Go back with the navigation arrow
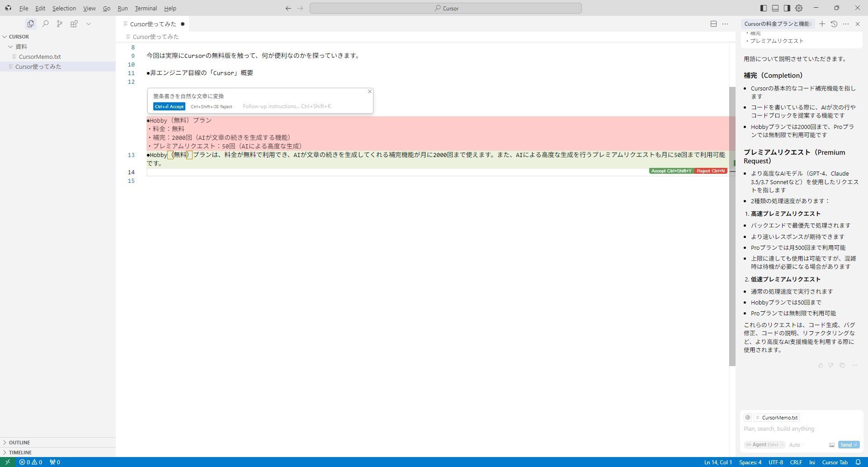Viewport: 868px width, 467px height. [x=288, y=8]
